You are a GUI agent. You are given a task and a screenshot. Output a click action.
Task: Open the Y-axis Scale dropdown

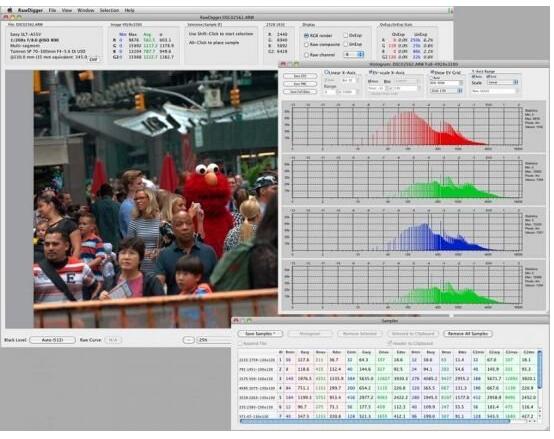(503, 82)
